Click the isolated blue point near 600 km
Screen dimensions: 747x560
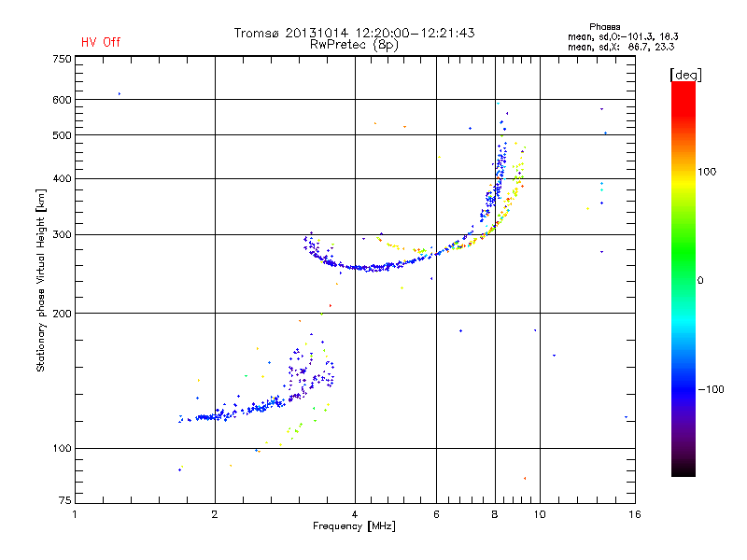pos(120,94)
